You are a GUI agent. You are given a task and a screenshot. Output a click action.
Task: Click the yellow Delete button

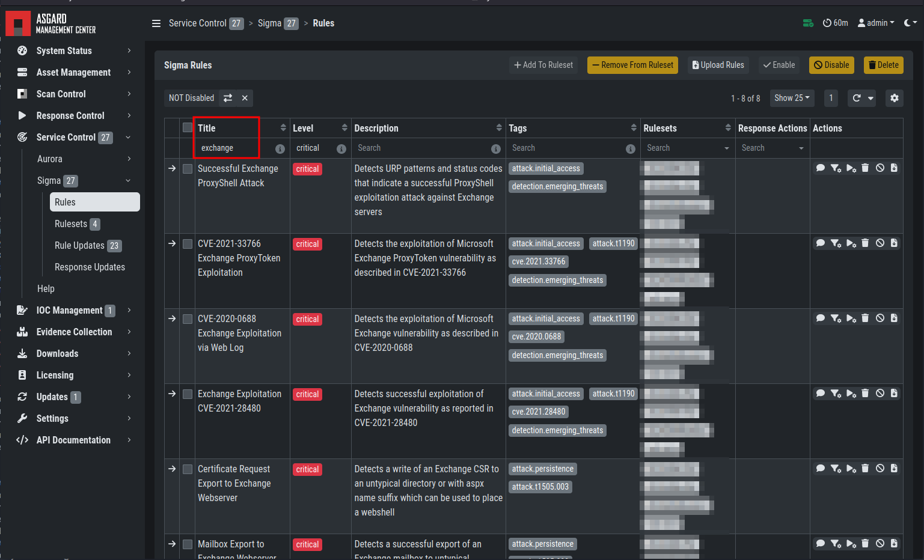(x=884, y=65)
